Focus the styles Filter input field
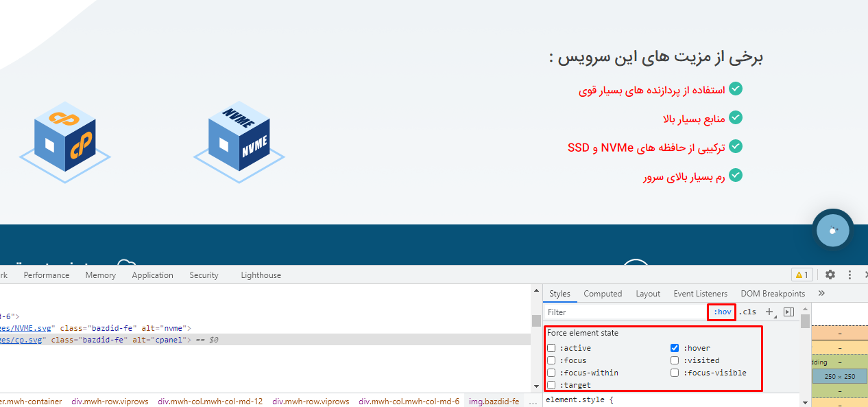 [625, 312]
